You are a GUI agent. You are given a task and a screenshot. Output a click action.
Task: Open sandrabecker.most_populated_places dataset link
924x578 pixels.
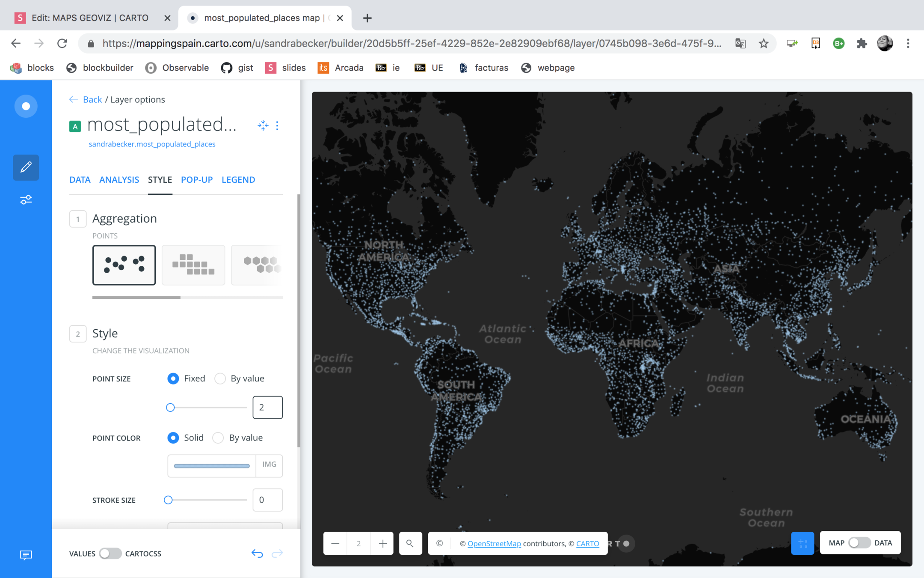tap(152, 144)
